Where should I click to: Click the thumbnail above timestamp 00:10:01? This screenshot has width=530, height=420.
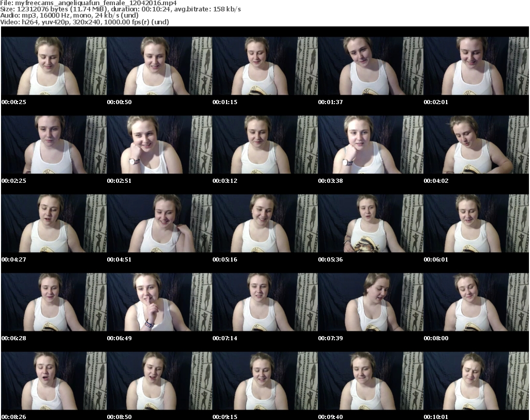pos(476,381)
